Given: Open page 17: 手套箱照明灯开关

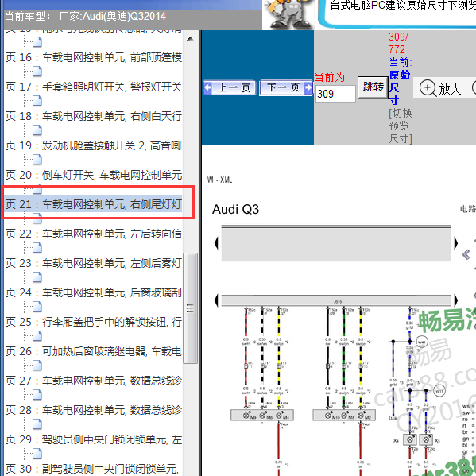Looking at the screenshot, I should coord(94,87).
